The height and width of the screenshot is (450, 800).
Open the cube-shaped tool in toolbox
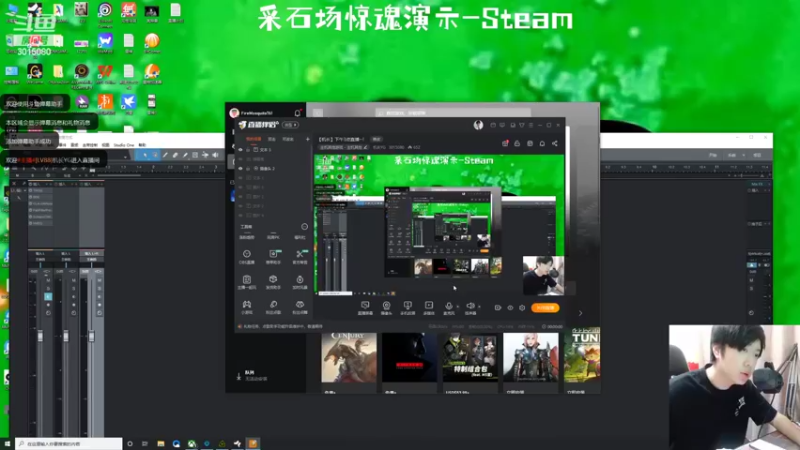click(273, 282)
